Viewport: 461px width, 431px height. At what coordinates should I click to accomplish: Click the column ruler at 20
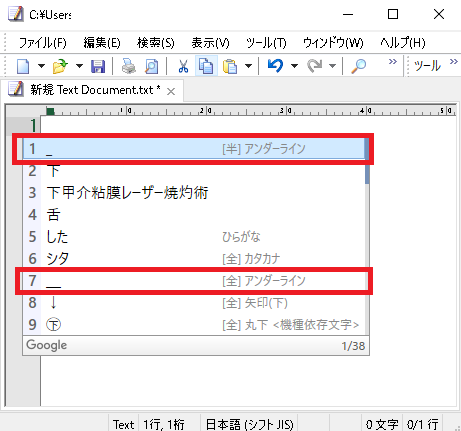point(205,110)
